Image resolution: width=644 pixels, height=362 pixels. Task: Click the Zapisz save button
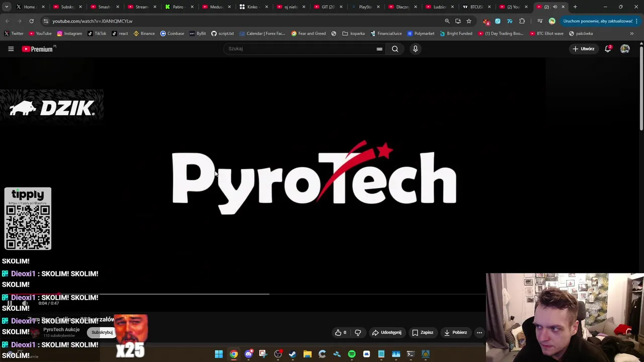click(423, 332)
